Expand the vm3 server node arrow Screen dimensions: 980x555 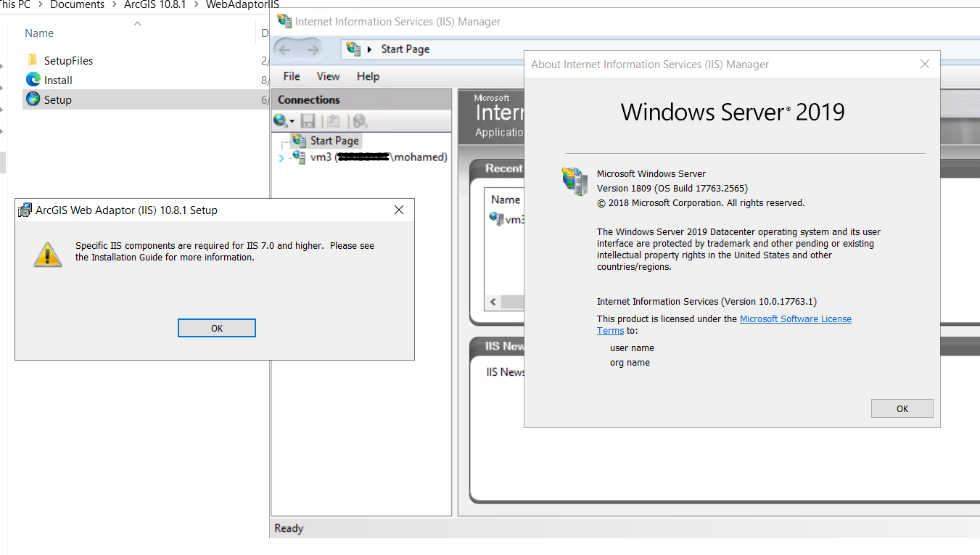click(x=281, y=157)
